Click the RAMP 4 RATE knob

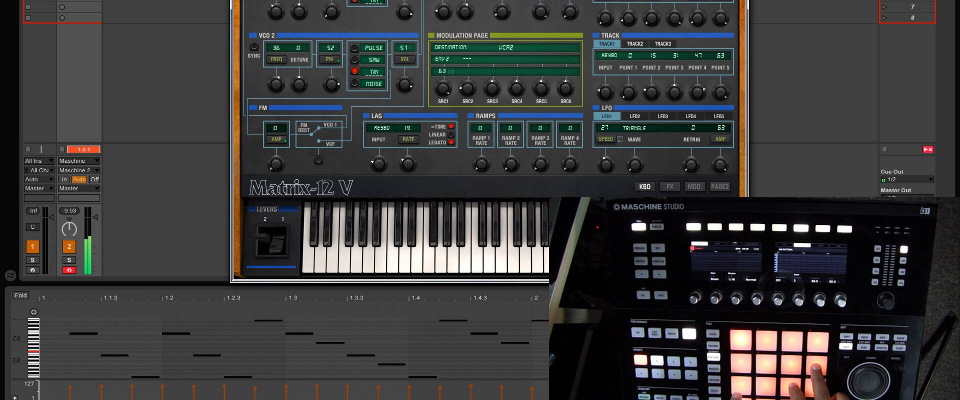[570, 164]
